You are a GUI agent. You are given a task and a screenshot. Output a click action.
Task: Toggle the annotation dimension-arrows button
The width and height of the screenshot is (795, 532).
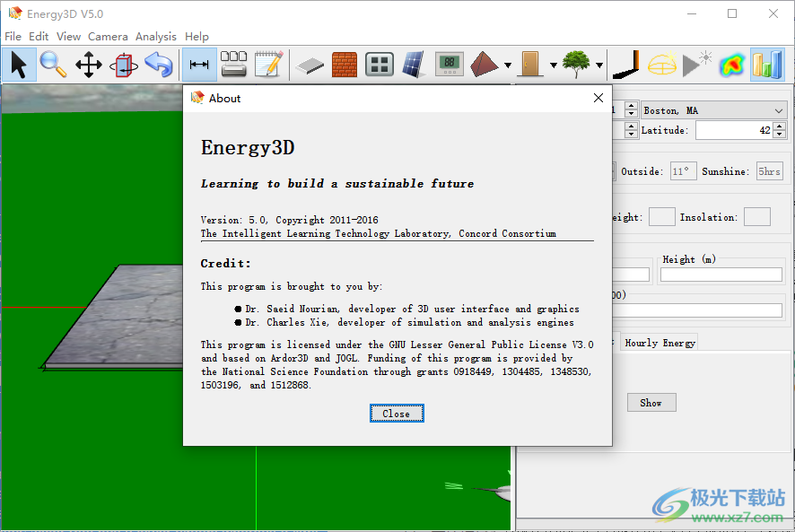pyautogui.click(x=199, y=65)
